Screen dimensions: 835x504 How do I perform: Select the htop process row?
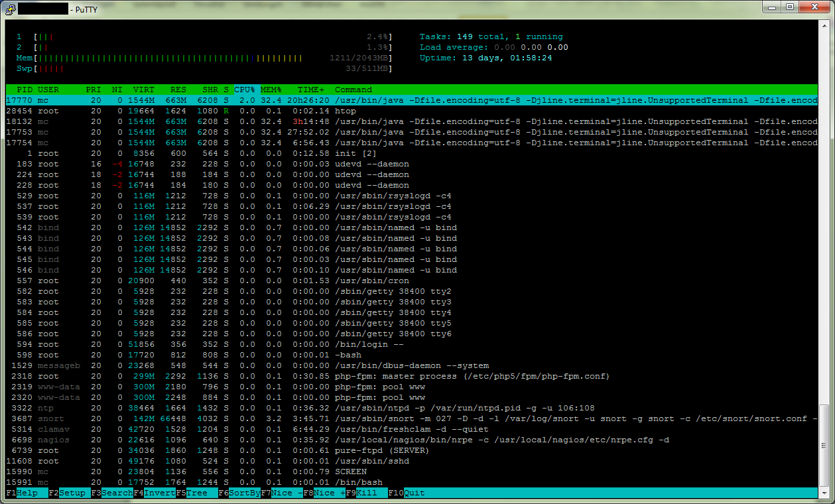345,111
